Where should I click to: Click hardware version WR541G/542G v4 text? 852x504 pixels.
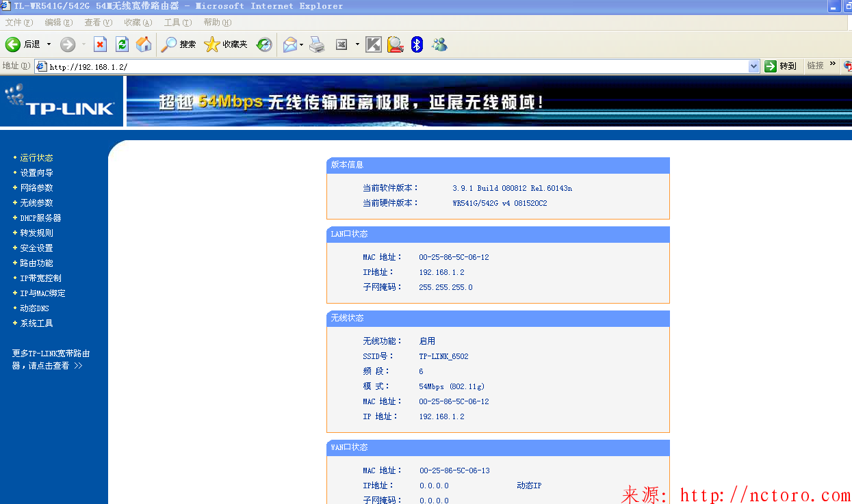(x=500, y=203)
